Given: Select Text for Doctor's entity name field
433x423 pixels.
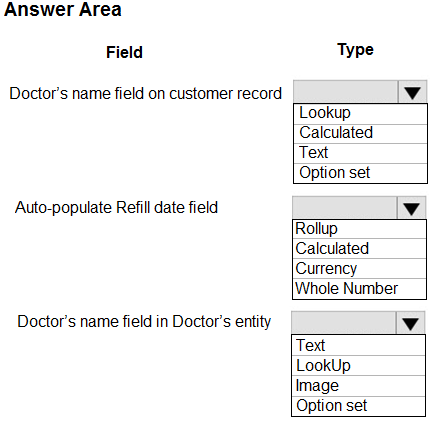Looking at the screenshot, I should click(358, 345).
